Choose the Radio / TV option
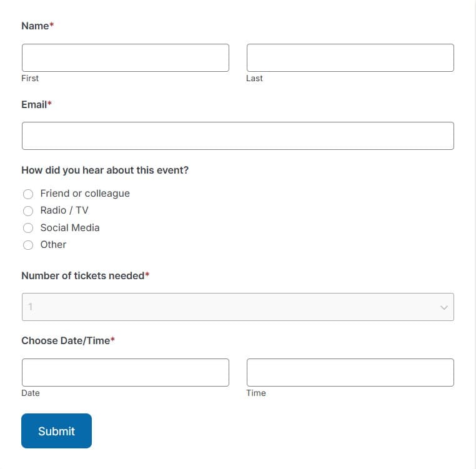The width and height of the screenshot is (476, 469). pos(28,210)
